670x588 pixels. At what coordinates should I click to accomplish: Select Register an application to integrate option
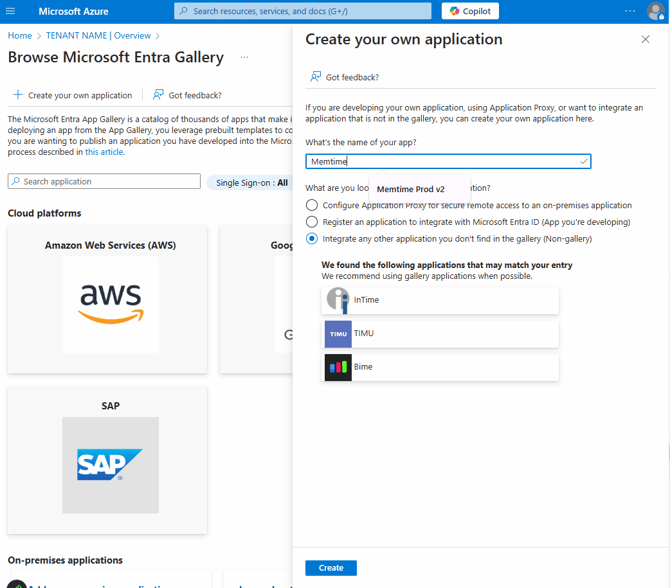[312, 222]
